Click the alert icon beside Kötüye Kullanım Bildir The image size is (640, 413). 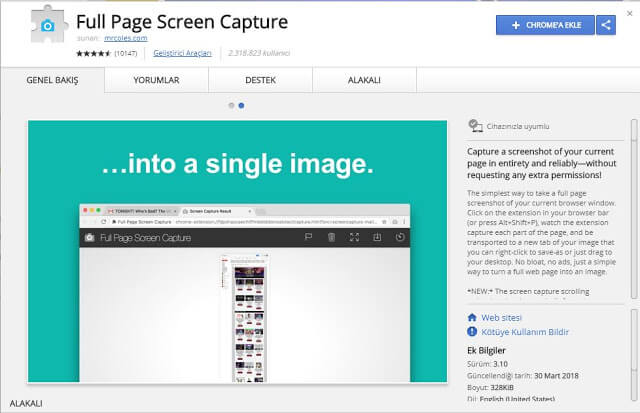[x=472, y=332]
